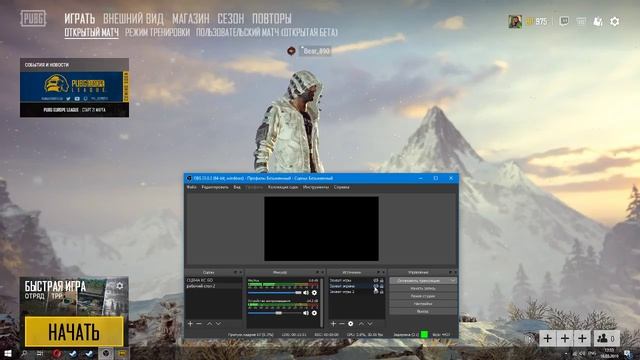This screenshot has width=640, height=360.
Task: Open OBS Коллекция сцен menu
Action: (x=283, y=187)
